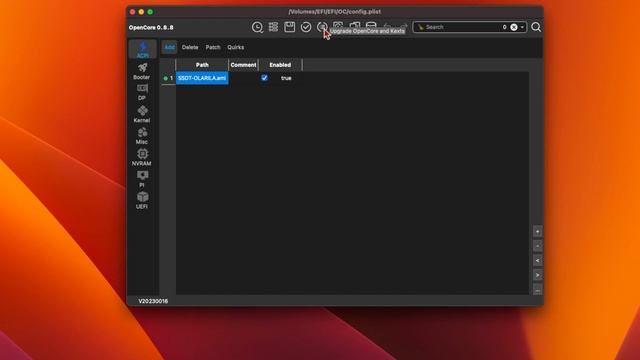Click the OpenCore 0.8.8 version label
This screenshot has width=640, height=360.
pos(151,27)
